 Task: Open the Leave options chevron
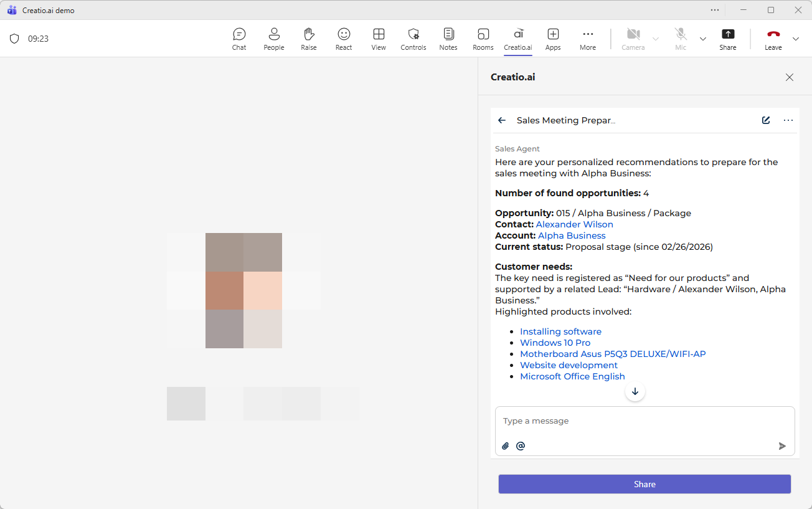pos(796,39)
